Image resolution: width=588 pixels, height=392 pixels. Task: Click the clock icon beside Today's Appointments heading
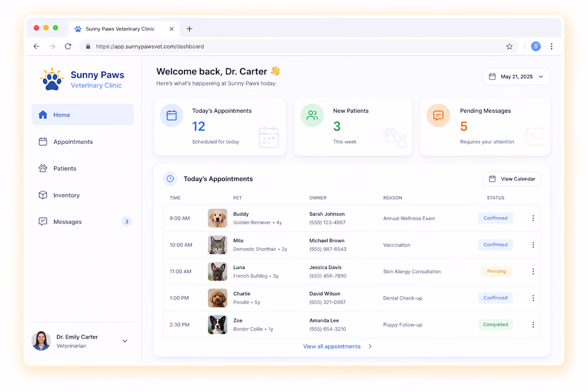click(x=170, y=179)
